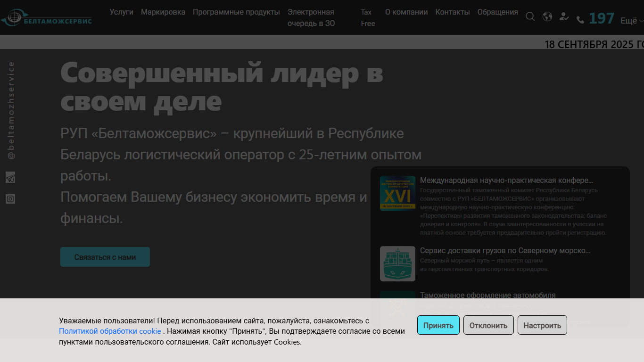
Task: Click the 18 СЕНТЯБРЯ 2025 ticker text
Action: pyautogui.click(x=594, y=45)
